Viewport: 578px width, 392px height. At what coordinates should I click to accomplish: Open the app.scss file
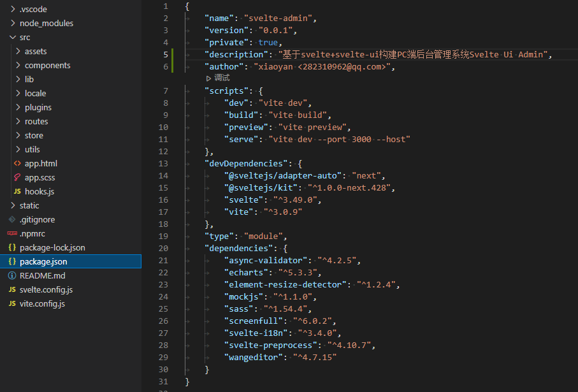pyautogui.click(x=40, y=177)
